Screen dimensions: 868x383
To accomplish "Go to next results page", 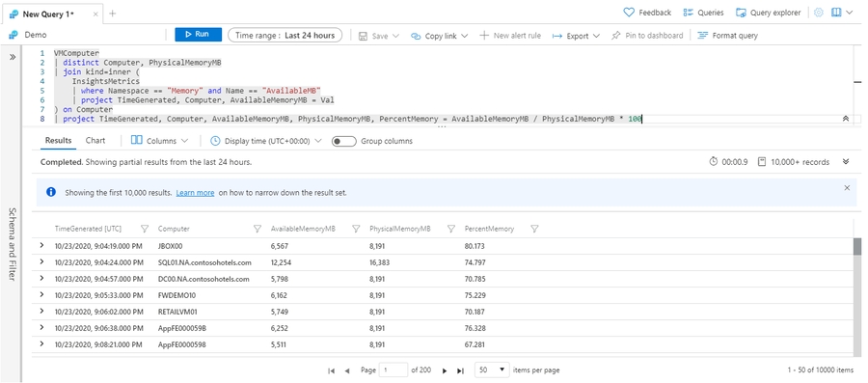I will pyautogui.click(x=445, y=370).
